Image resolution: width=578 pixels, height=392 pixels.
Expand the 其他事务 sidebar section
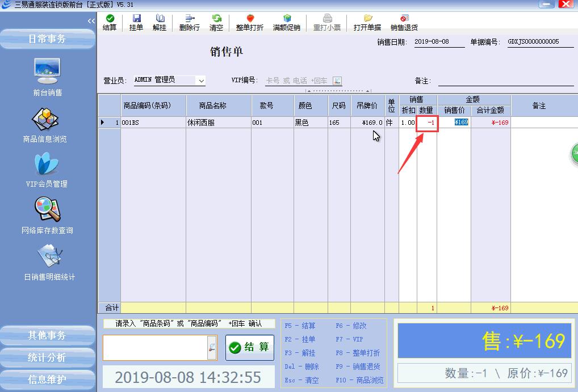coord(48,335)
